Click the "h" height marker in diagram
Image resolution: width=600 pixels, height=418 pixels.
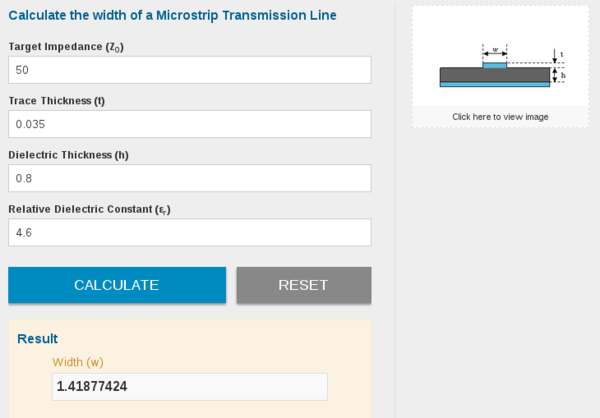click(x=563, y=74)
